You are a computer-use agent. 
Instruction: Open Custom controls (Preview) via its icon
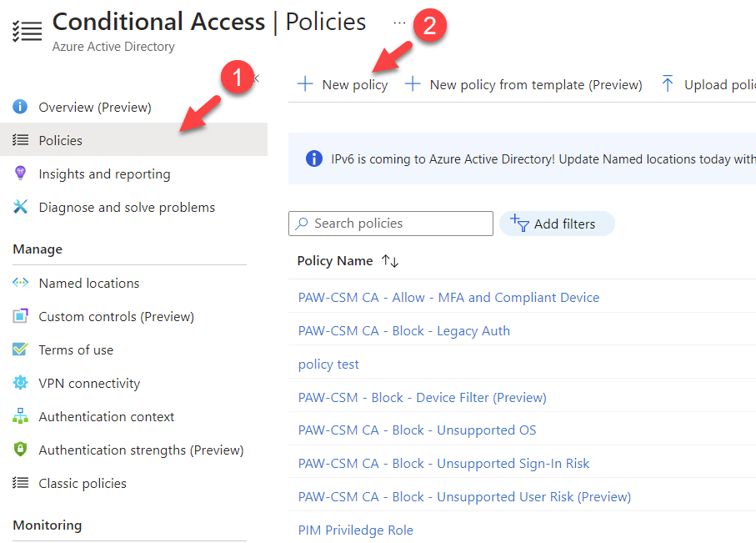[x=21, y=316]
